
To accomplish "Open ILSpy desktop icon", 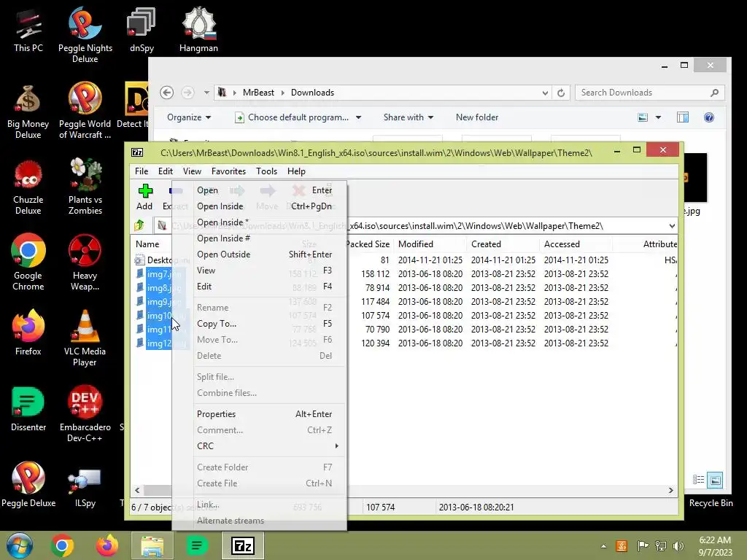I will [85, 487].
